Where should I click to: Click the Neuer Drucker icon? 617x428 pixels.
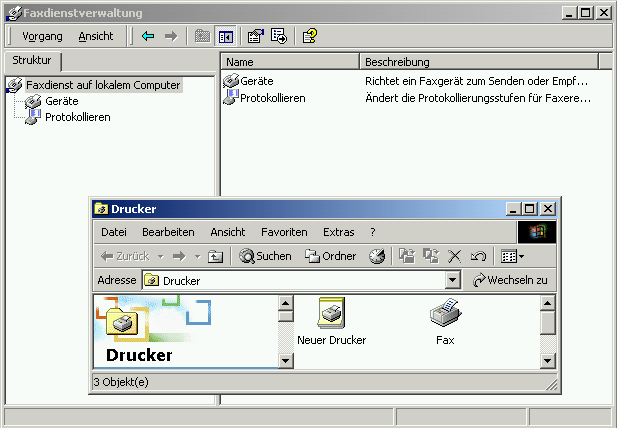point(331,321)
